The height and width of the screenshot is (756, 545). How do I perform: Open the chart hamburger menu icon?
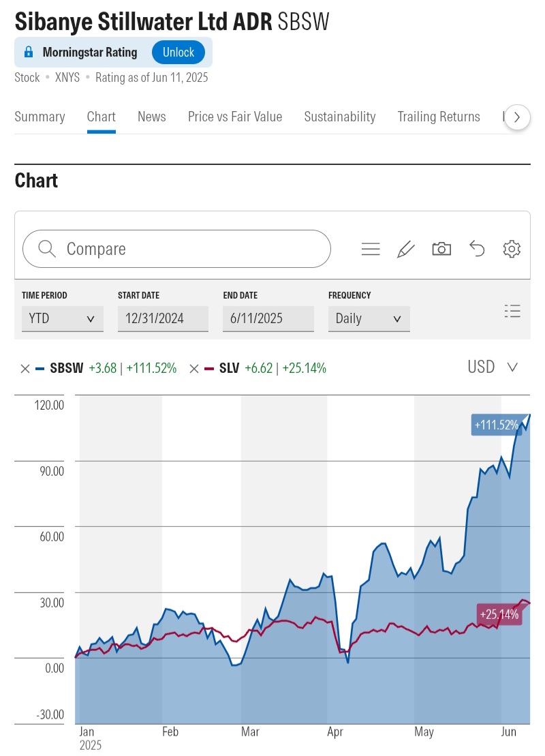click(x=371, y=249)
